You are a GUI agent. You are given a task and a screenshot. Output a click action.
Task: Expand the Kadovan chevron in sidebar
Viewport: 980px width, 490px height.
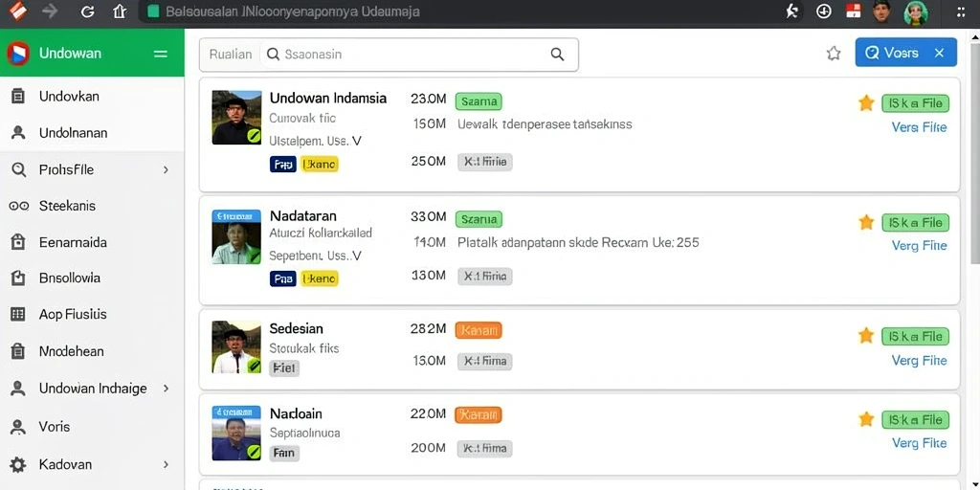tap(166, 464)
